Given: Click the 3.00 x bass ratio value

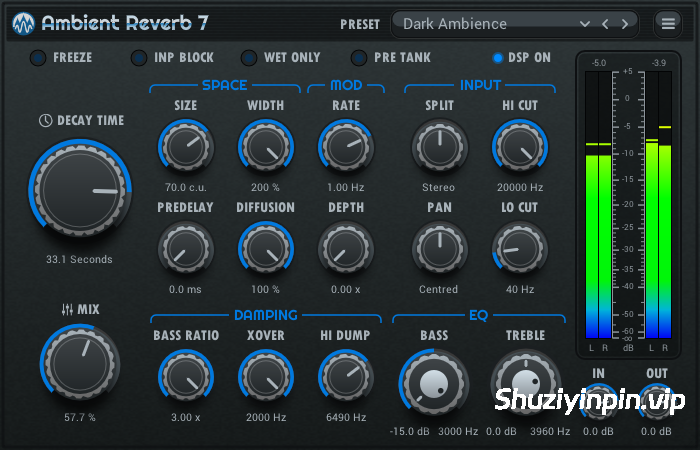Looking at the screenshot, I should tap(186, 417).
